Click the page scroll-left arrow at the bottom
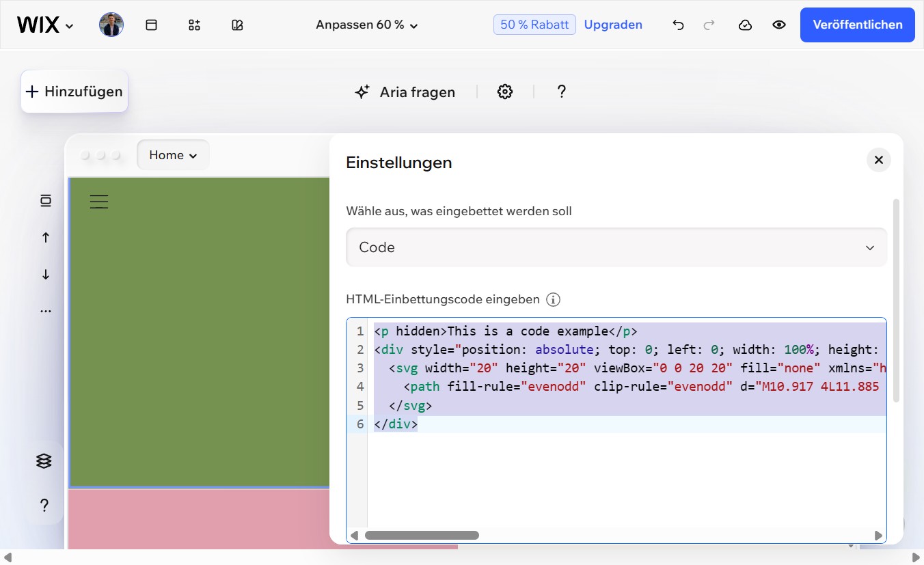The height and width of the screenshot is (565, 924). pos(8,557)
